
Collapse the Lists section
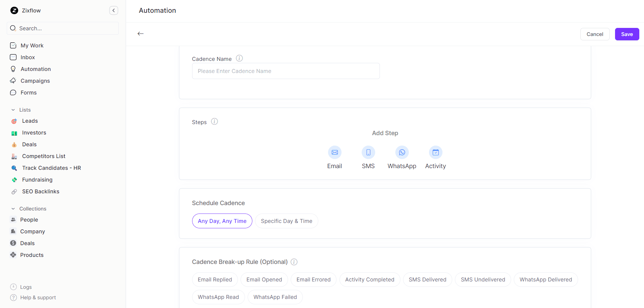pyautogui.click(x=13, y=110)
